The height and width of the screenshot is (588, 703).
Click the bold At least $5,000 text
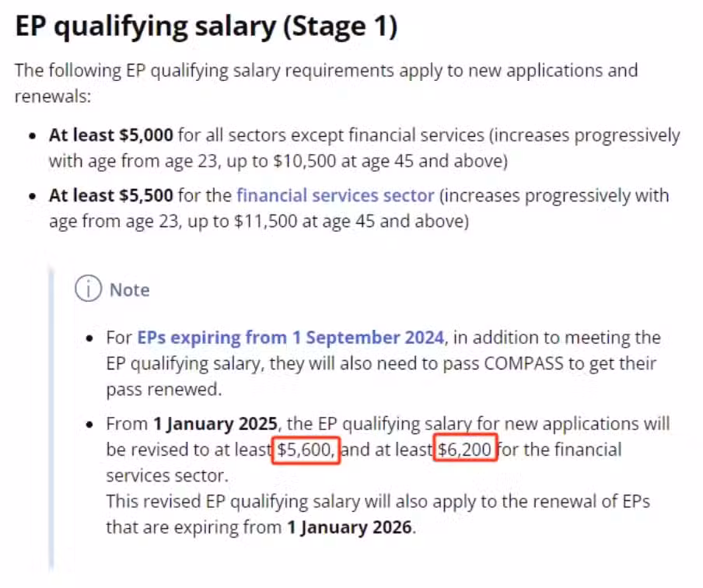click(110, 135)
